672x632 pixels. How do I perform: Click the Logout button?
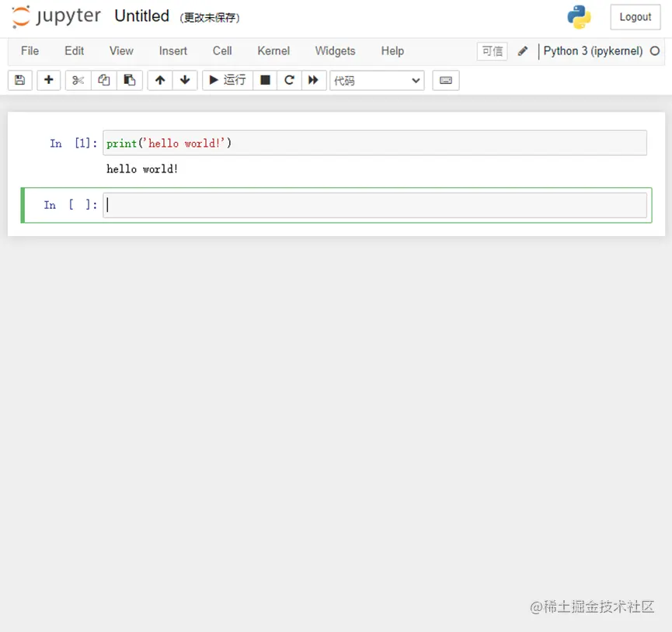click(635, 17)
